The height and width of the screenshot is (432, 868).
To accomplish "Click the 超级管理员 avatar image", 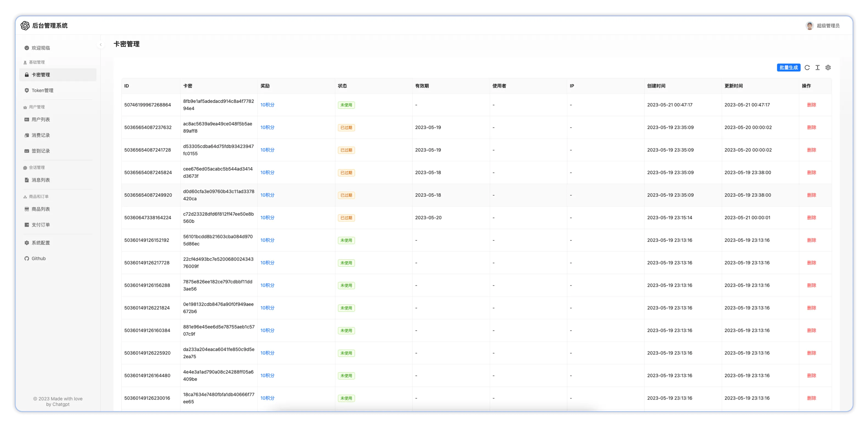I will tap(809, 26).
